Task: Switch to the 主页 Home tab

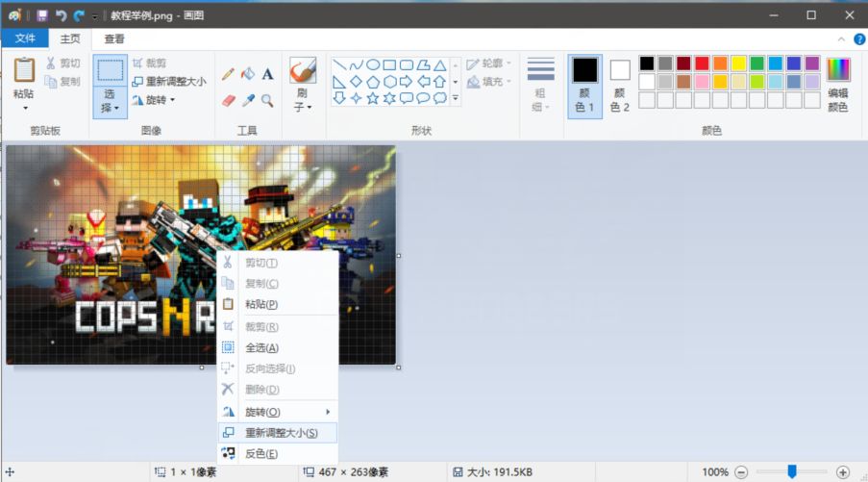Action: click(x=70, y=38)
